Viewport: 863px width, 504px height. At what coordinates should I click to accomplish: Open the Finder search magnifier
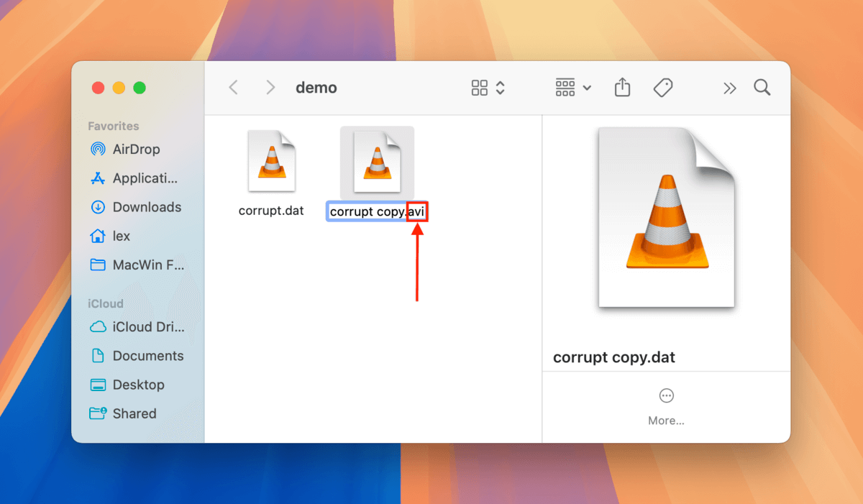[762, 88]
